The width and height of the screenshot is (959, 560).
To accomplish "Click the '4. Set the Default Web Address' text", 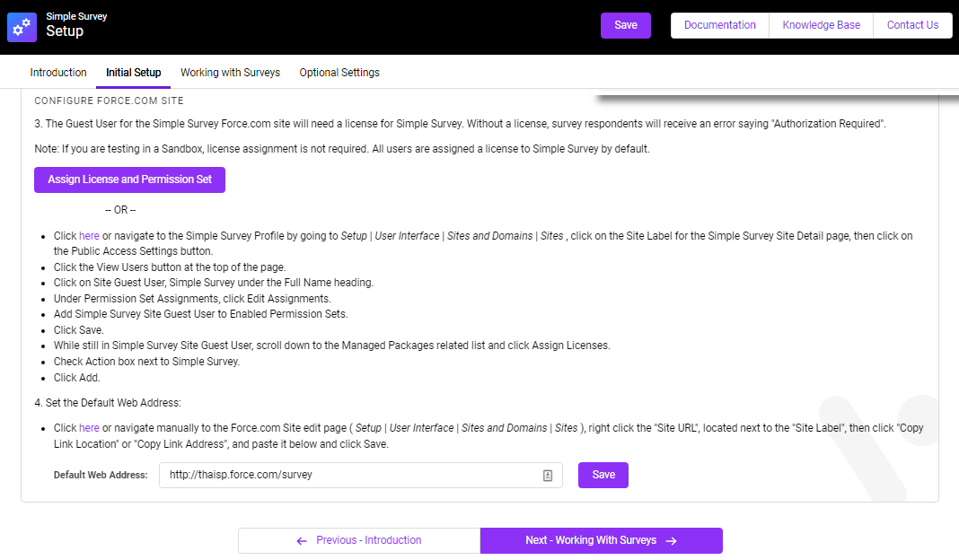I will click(x=108, y=403).
